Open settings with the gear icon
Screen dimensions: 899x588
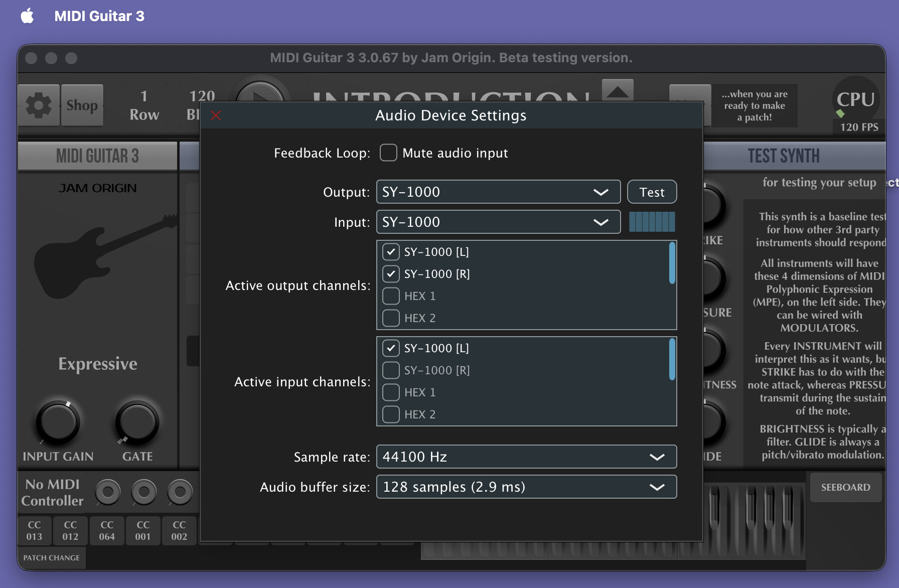click(39, 105)
